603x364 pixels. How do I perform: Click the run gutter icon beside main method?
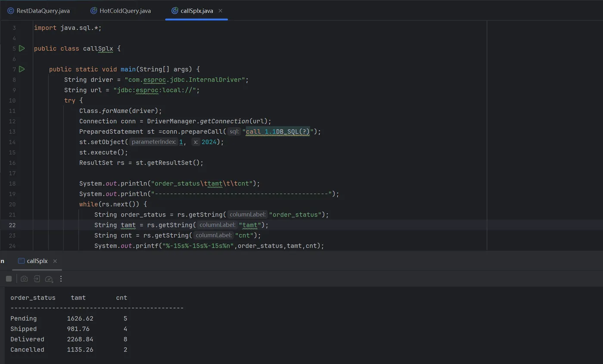pyautogui.click(x=22, y=69)
